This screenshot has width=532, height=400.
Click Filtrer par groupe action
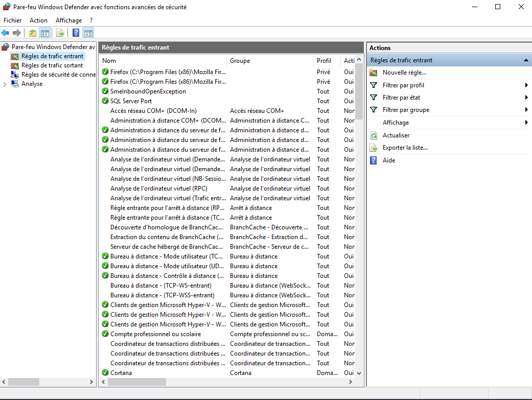coord(406,110)
